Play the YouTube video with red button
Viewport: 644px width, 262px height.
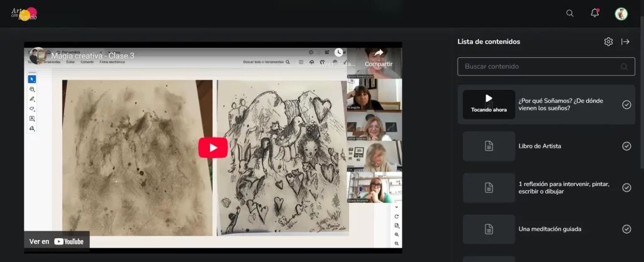[213, 148]
